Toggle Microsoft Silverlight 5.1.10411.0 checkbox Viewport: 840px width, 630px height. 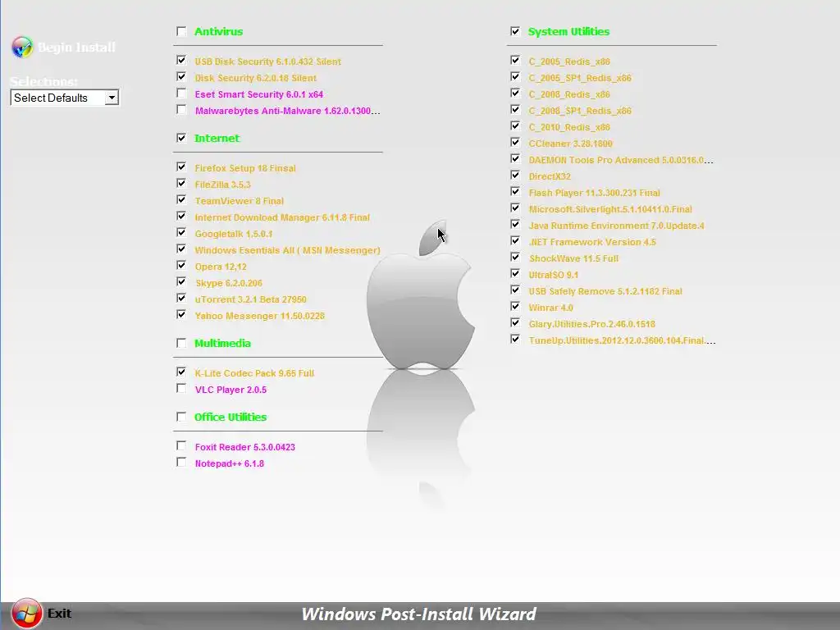coord(515,208)
